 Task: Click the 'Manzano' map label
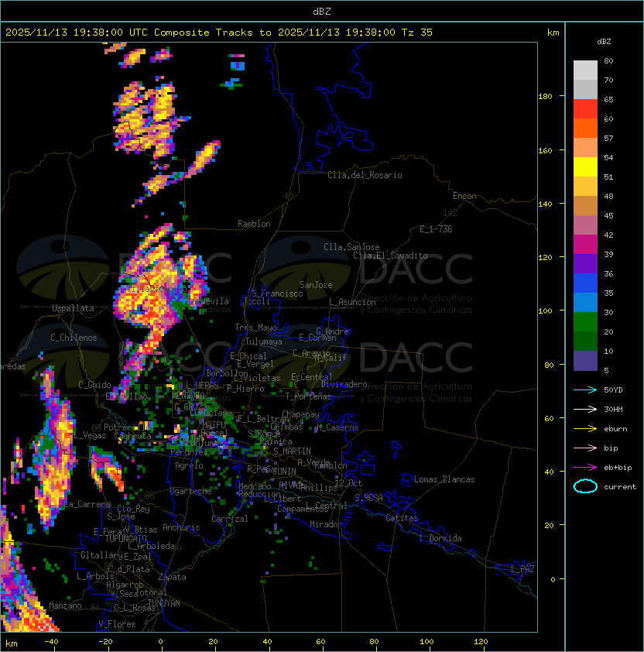tap(65, 606)
